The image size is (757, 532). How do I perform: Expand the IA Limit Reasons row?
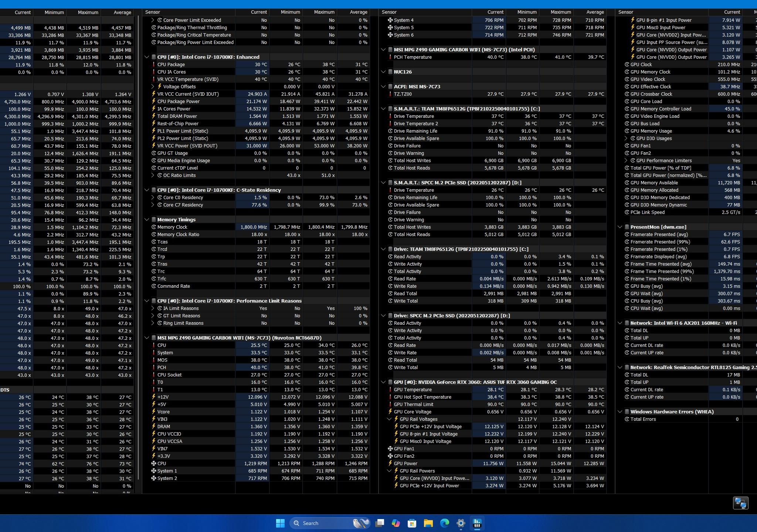click(153, 308)
